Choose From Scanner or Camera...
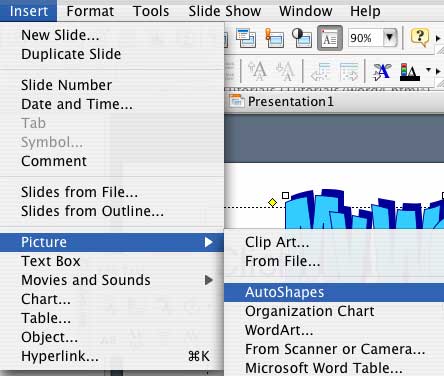This screenshot has width=444, height=376. pyautogui.click(x=334, y=349)
